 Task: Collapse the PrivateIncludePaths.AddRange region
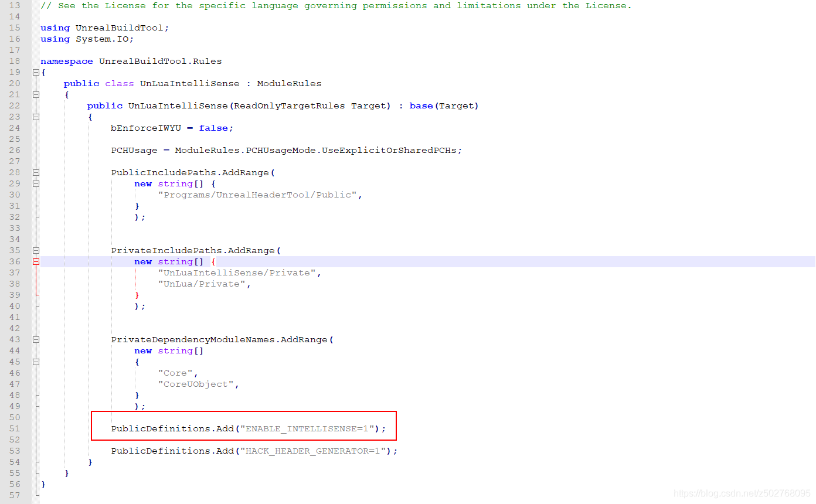(36, 250)
